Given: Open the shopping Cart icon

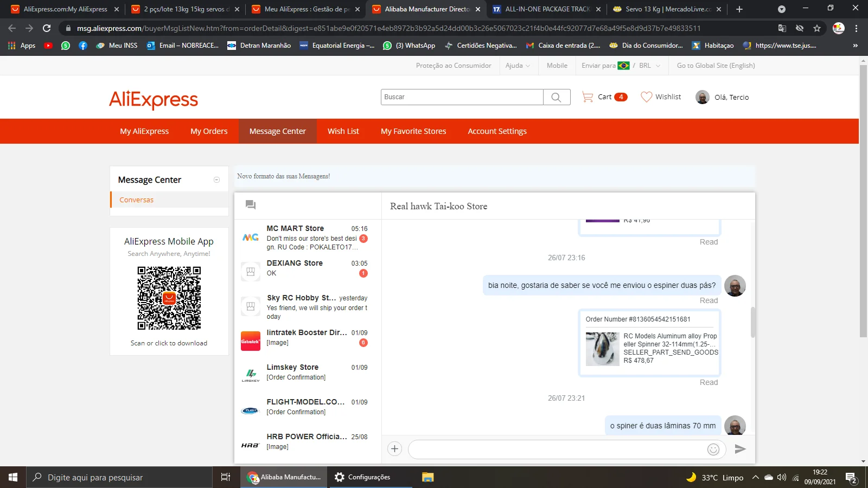Looking at the screenshot, I should point(588,97).
